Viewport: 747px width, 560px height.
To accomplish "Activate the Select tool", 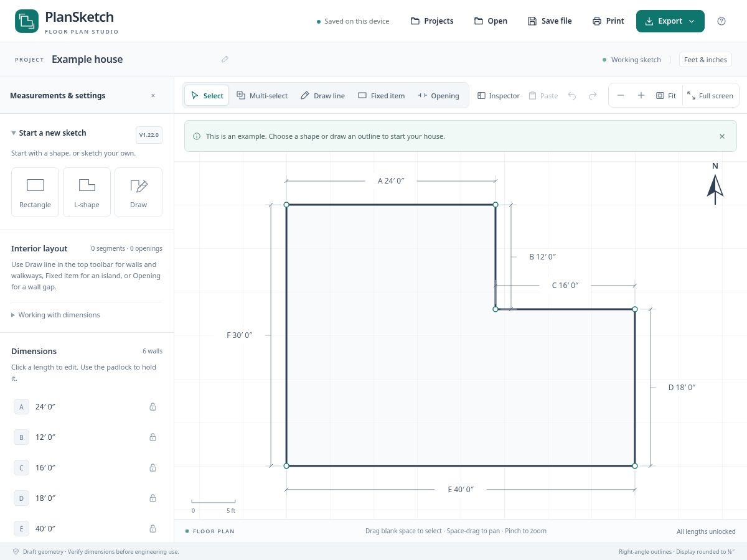I will [x=207, y=95].
